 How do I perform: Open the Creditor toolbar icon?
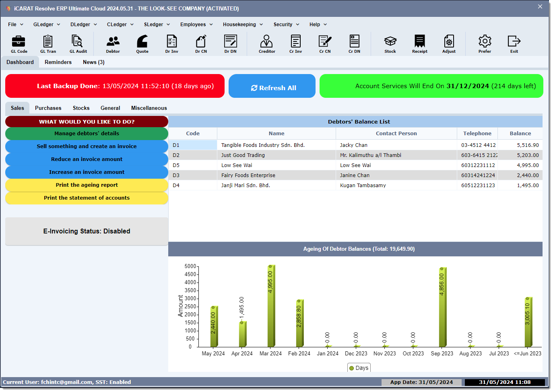(x=267, y=44)
